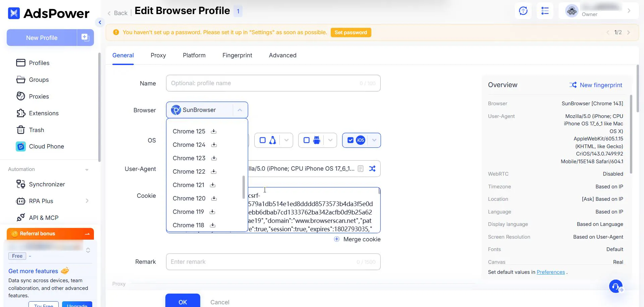Download Chrome 118 kernel
The width and height of the screenshot is (644, 307).
point(213,225)
